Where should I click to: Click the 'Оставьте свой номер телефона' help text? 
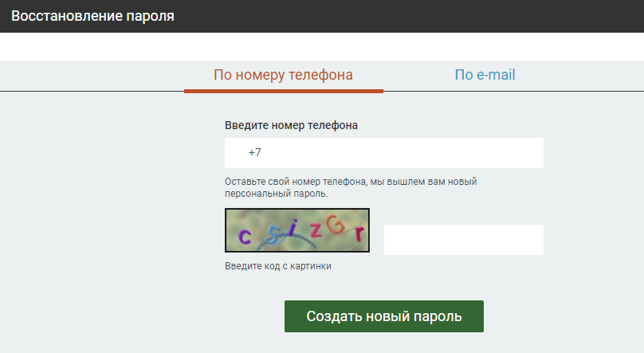(x=351, y=187)
